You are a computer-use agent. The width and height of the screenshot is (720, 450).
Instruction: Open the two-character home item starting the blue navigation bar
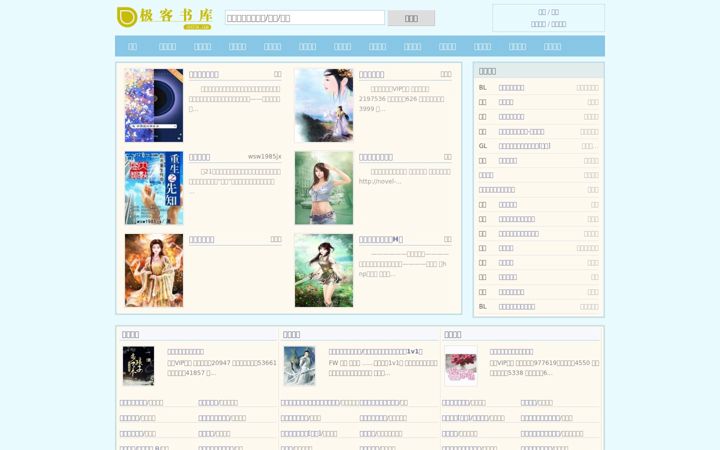tap(132, 46)
